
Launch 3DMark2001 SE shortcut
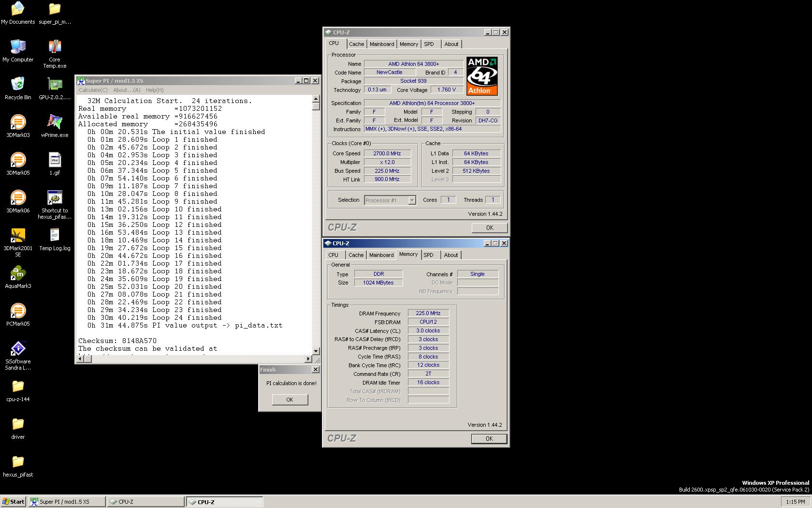18,242
